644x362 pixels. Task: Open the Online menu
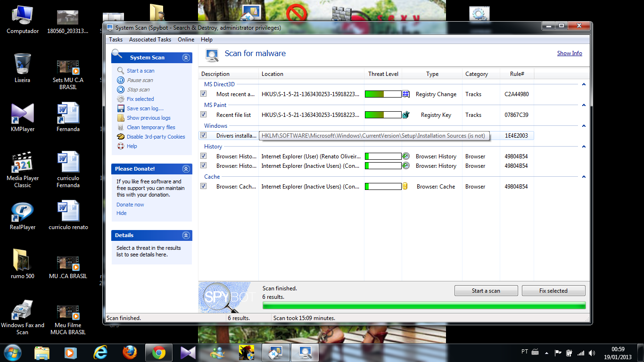[x=186, y=40]
